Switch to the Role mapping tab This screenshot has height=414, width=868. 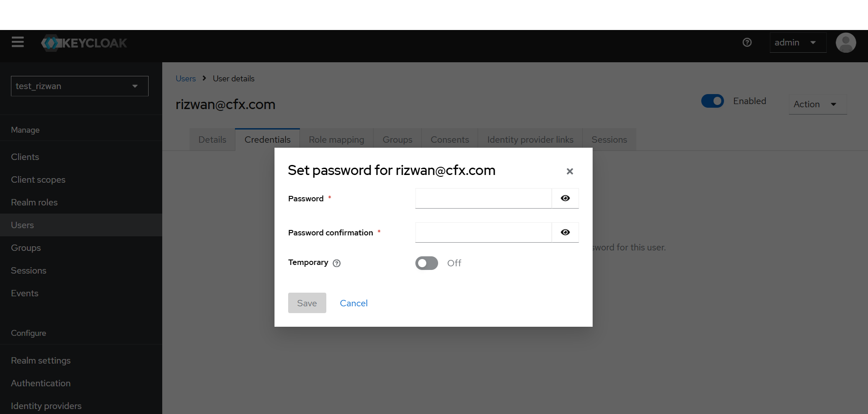(336, 140)
